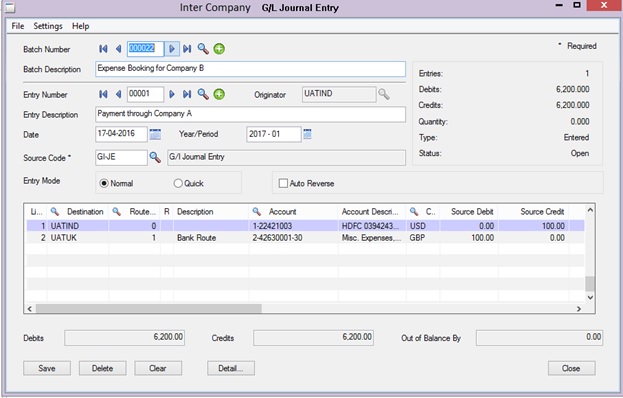
Task: Open Batch Number finder magnifier
Action: pyautogui.click(x=203, y=49)
